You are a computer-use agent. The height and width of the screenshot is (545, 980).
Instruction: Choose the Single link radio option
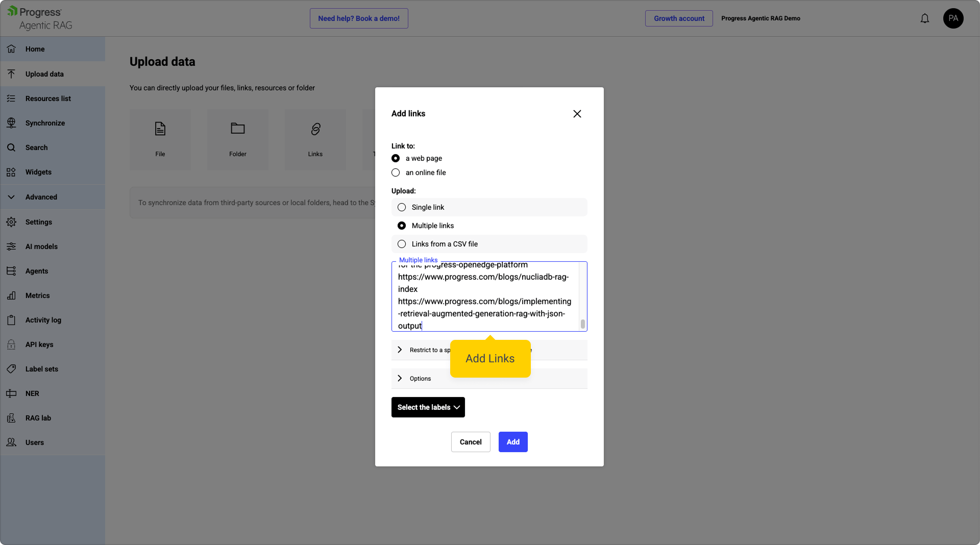click(x=402, y=207)
